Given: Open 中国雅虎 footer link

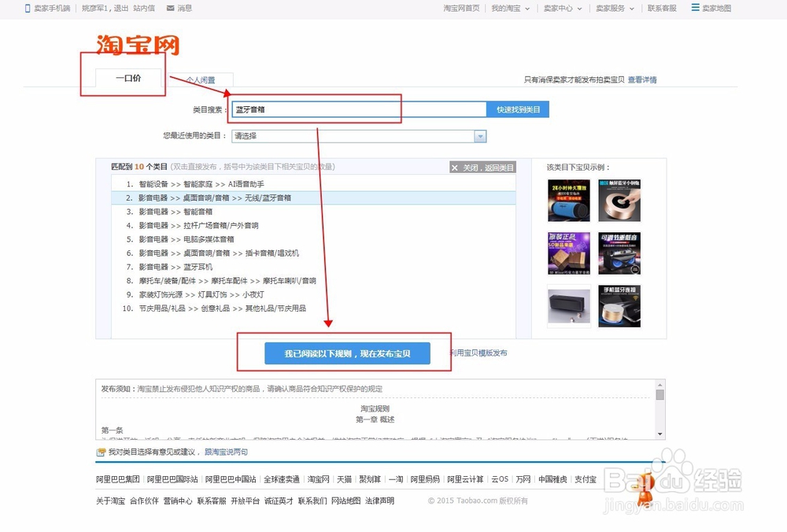Looking at the screenshot, I should click(x=552, y=479).
